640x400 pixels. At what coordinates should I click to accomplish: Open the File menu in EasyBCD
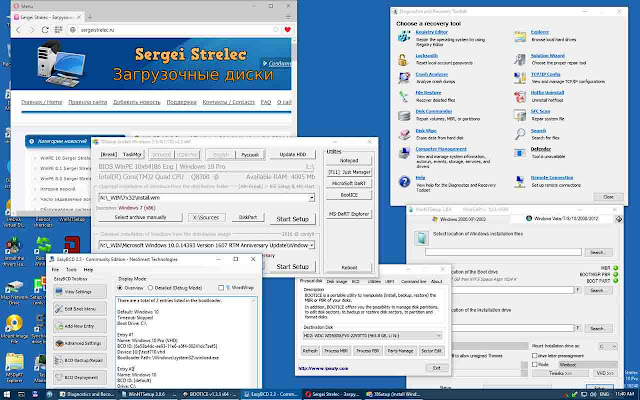coord(55,270)
